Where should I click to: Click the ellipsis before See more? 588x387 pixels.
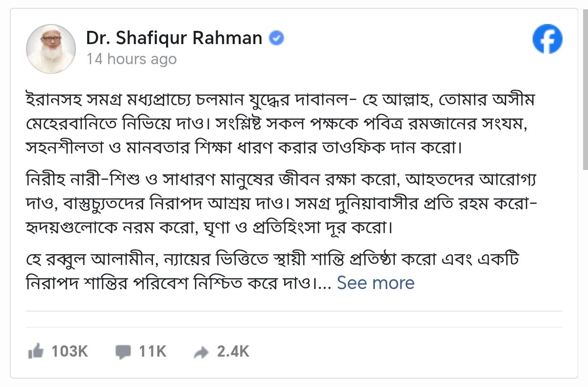[x=324, y=284]
